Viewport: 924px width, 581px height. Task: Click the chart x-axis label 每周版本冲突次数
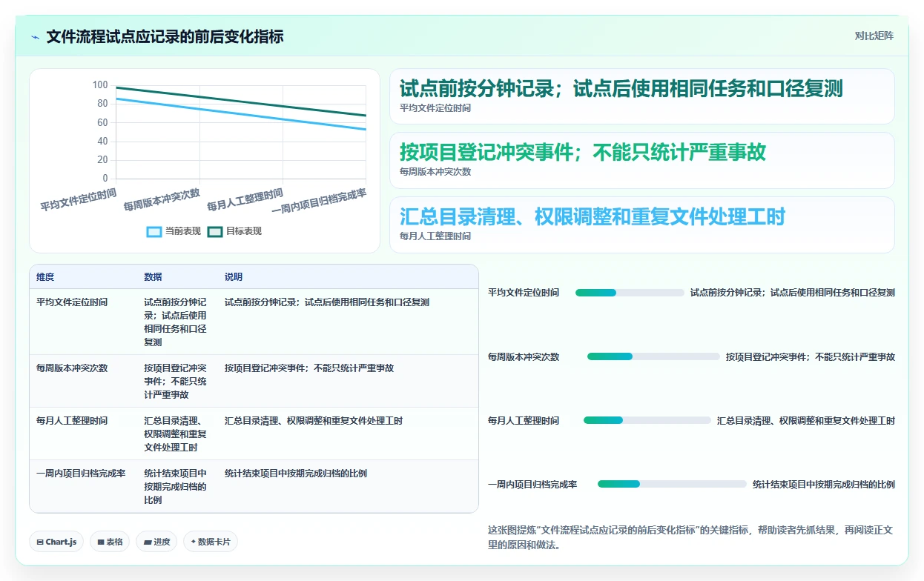(162, 200)
